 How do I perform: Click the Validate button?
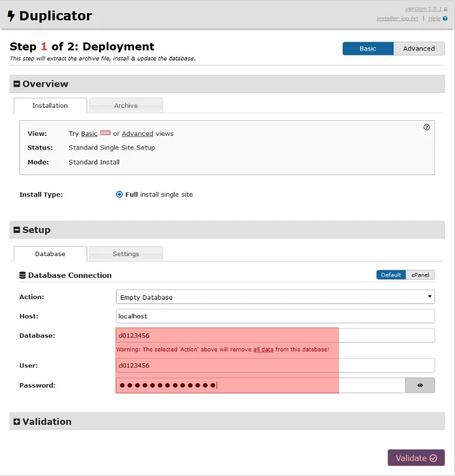[416, 458]
